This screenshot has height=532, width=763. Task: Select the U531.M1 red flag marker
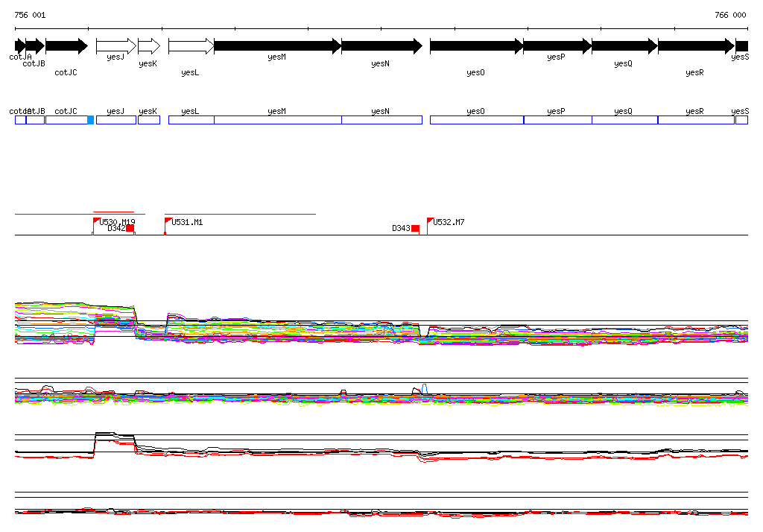click(x=168, y=221)
